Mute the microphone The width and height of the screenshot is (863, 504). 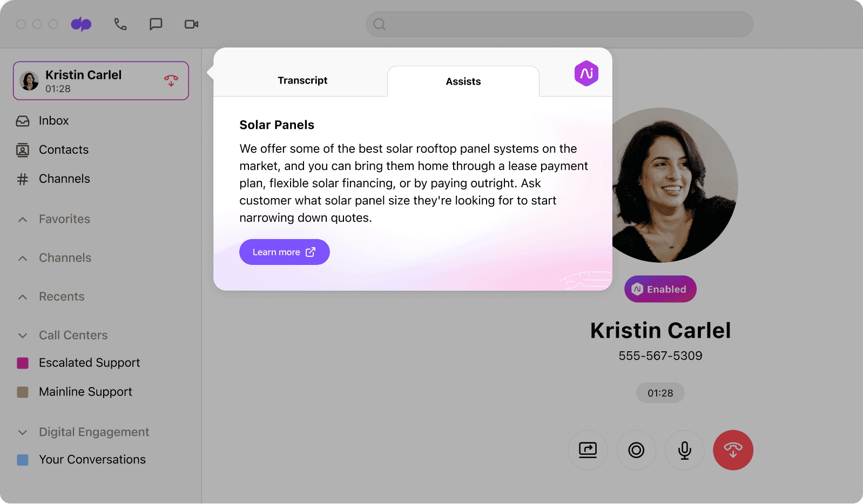point(684,450)
